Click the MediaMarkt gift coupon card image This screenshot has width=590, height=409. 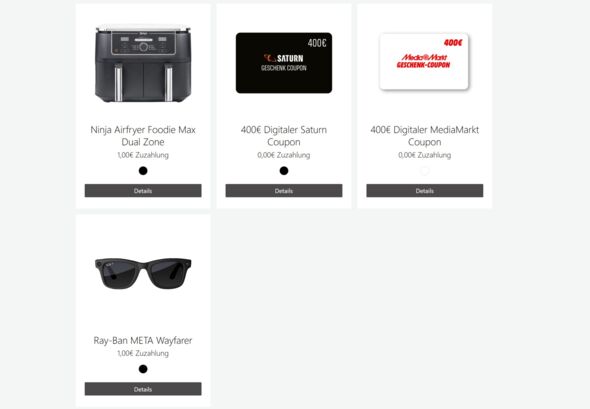point(424,62)
